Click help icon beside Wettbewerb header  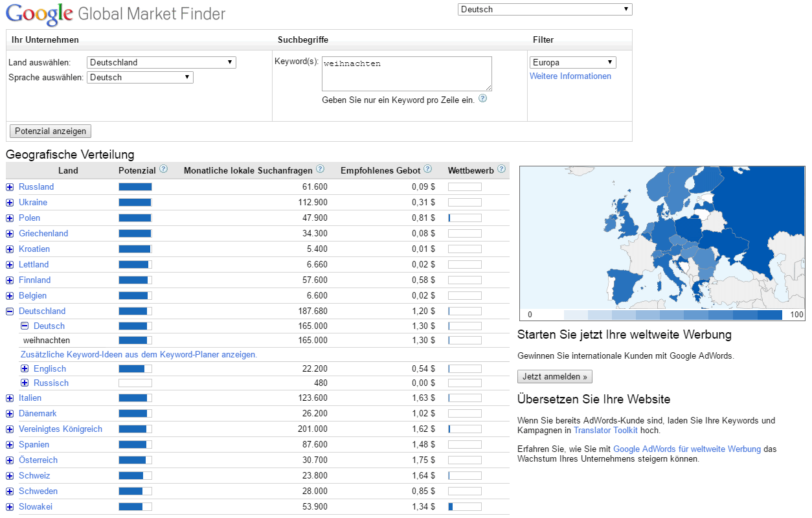click(x=502, y=169)
